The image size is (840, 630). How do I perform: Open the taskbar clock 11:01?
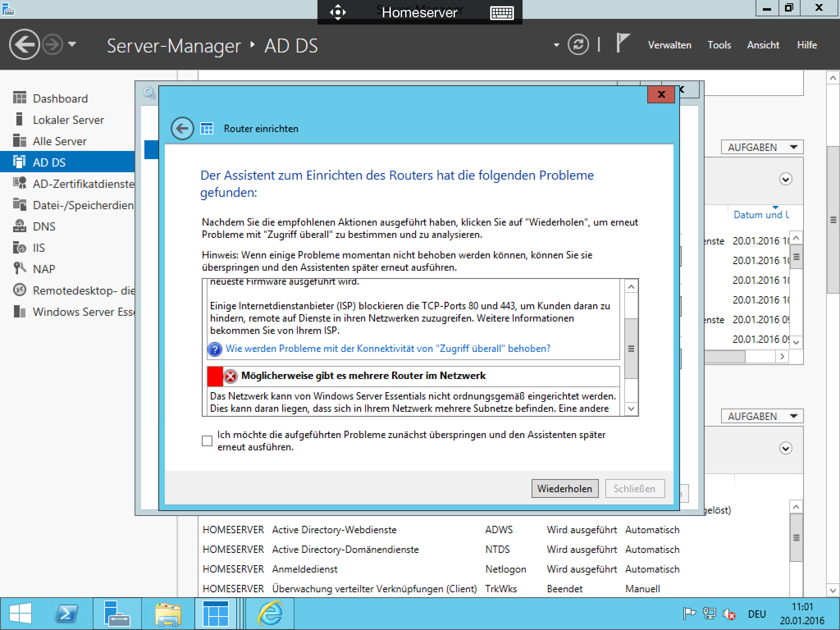802,614
